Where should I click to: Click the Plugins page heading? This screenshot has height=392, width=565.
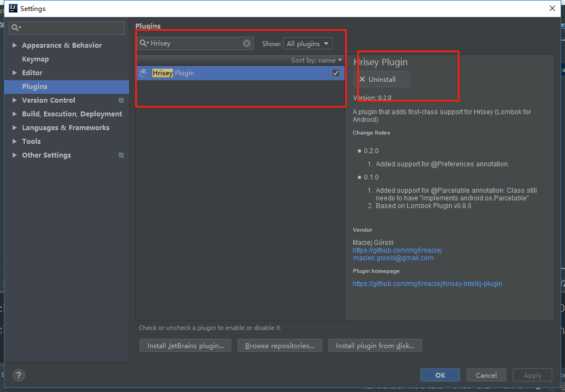pyautogui.click(x=148, y=26)
